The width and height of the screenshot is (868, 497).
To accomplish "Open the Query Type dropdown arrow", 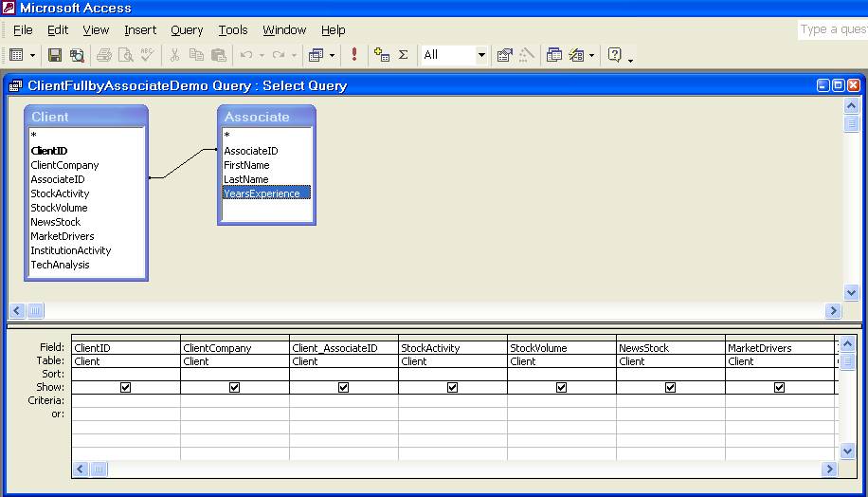I will click(x=332, y=55).
